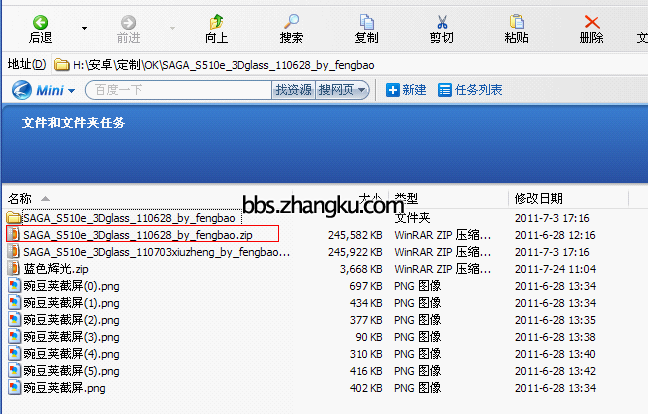Select 豌豆荚截屏(3).png file
This screenshot has width=648, height=414.
point(71,337)
